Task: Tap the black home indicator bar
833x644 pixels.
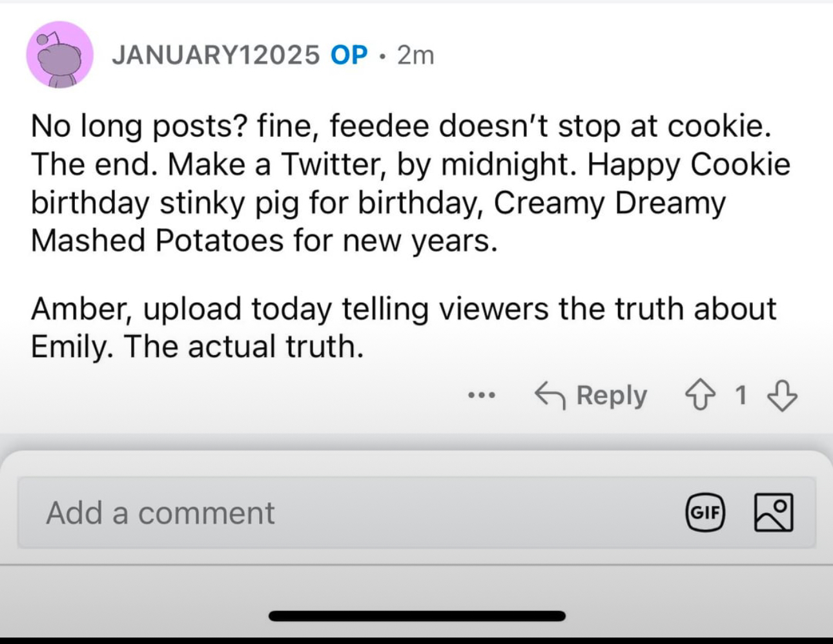Action: coord(416,616)
